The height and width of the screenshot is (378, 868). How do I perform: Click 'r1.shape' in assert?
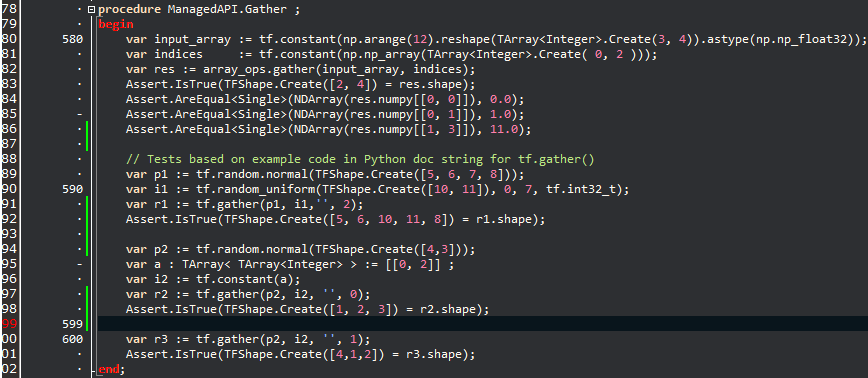click(503, 220)
